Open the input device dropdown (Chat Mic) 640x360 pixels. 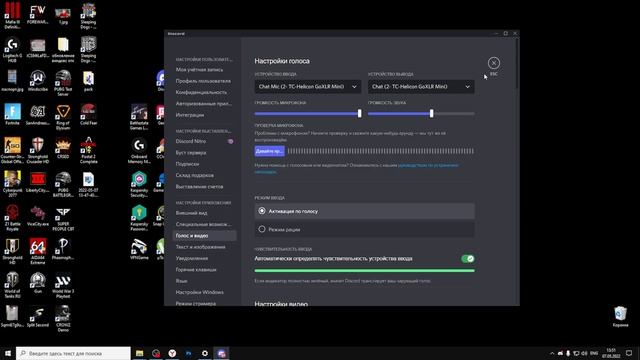click(308, 87)
